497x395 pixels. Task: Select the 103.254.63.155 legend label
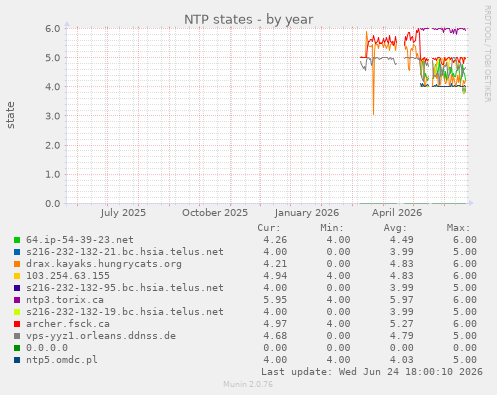68,276
